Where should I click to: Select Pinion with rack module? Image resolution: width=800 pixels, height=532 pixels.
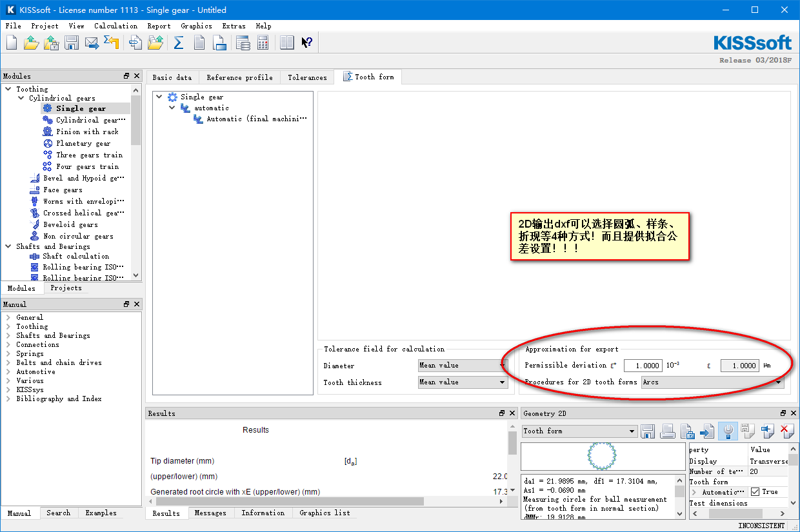tap(87, 132)
